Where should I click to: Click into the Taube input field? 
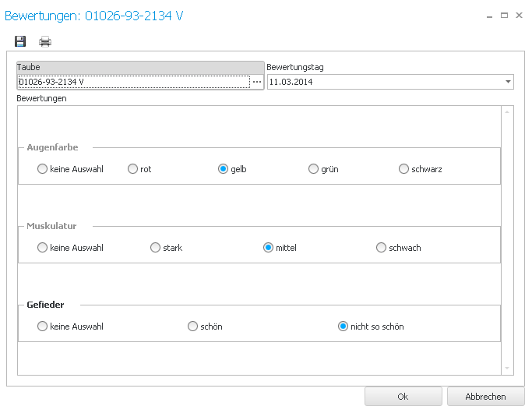[x=132, y=82]
